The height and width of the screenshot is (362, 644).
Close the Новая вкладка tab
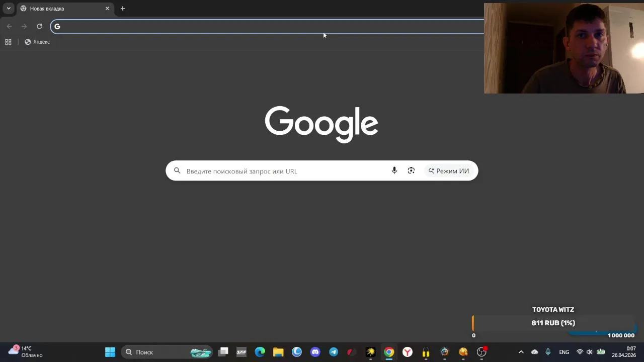[107, 9]
